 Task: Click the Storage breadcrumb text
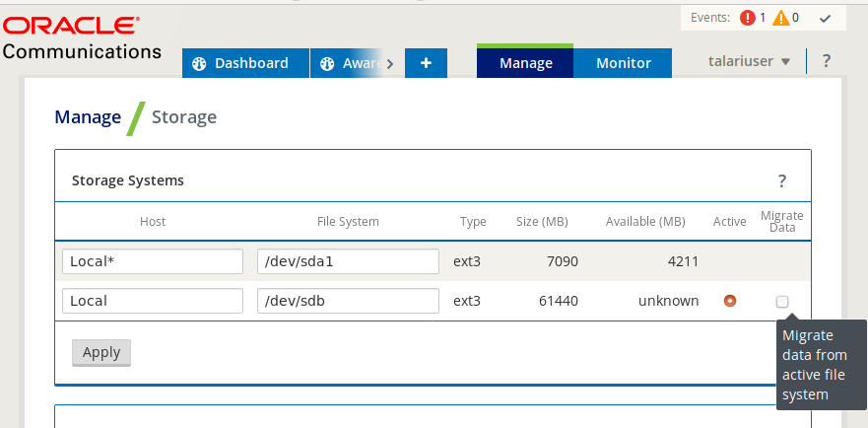(x=184, y=117)
